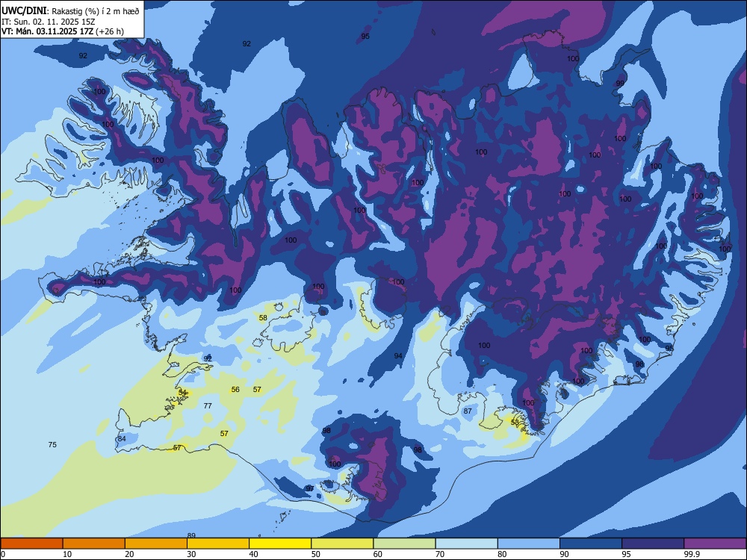Click the '56' humidity value on the map

click(x=235, y=390)
